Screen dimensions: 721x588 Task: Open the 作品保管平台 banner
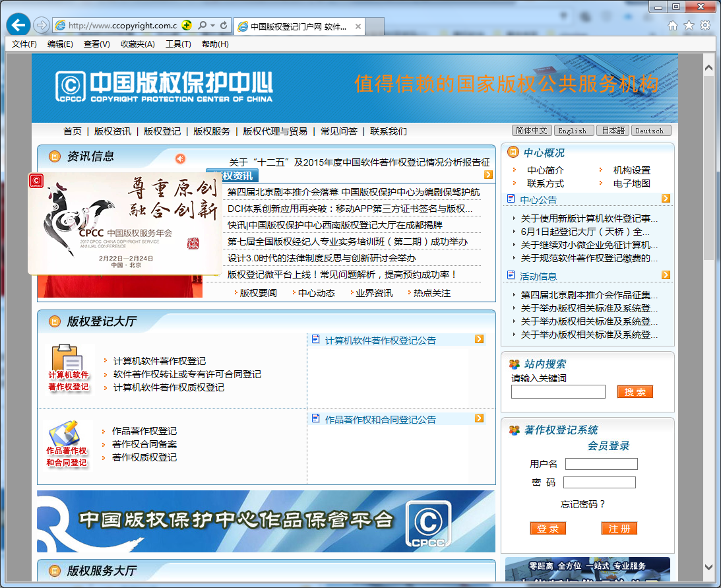266,521
